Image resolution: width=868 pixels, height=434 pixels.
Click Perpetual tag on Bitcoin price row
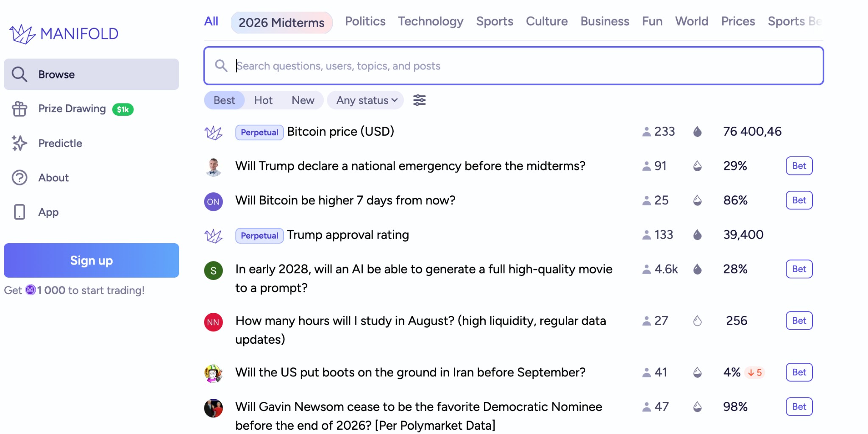point(259,132)
